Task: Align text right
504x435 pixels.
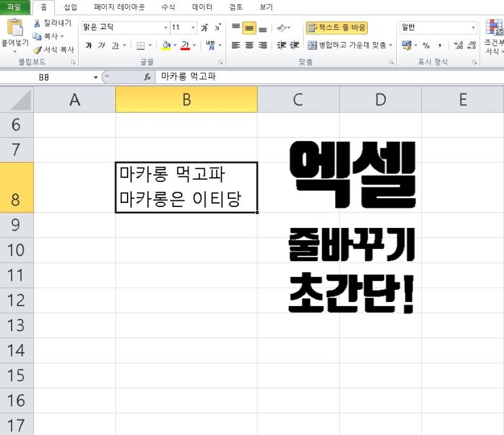Action: click(263, 45)
